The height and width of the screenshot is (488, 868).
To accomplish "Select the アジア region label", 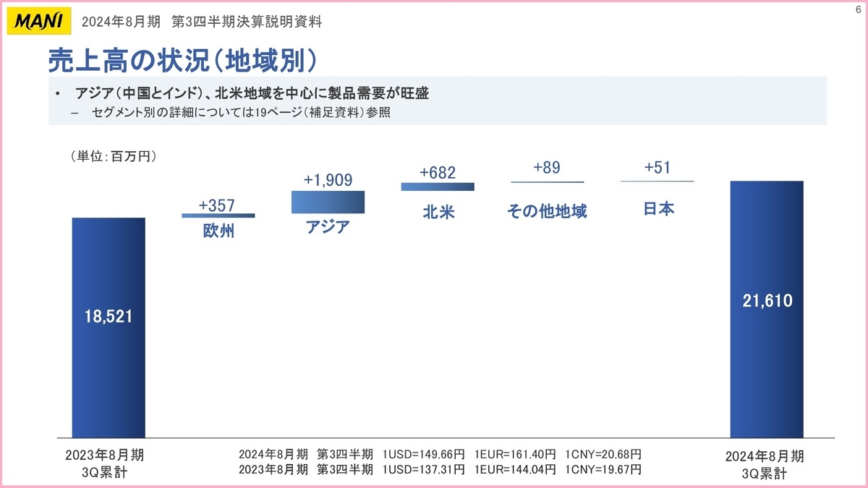I will click(x=328, y=228).
